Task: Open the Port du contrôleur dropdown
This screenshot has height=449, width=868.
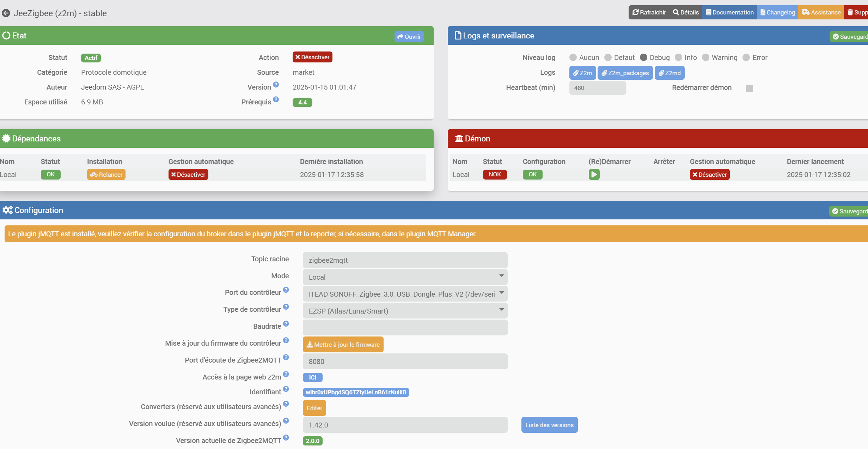Action: pyautogui.click(x=405, y=294)
